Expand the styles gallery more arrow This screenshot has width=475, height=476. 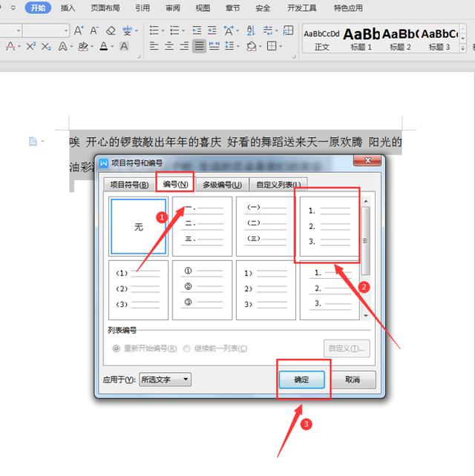pos(463,48)
